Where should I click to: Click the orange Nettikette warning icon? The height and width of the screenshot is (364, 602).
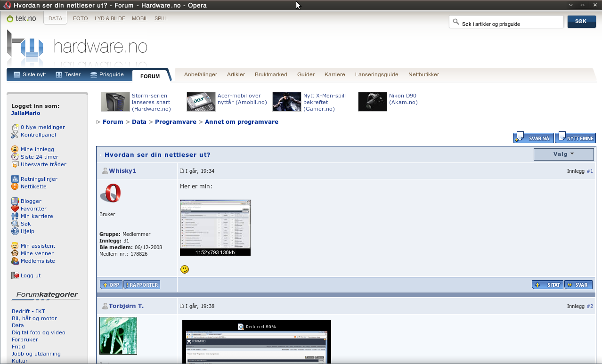pyautogui.click(x=15, y=186)
